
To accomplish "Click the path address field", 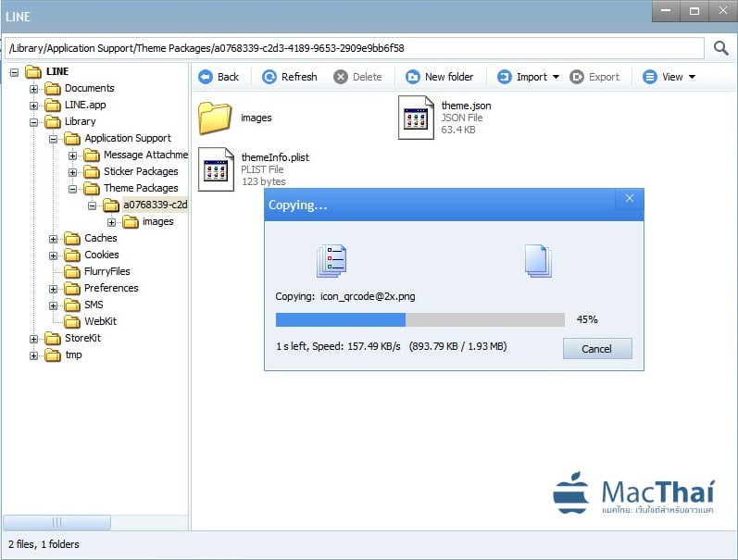I will [x=355, y=48].
